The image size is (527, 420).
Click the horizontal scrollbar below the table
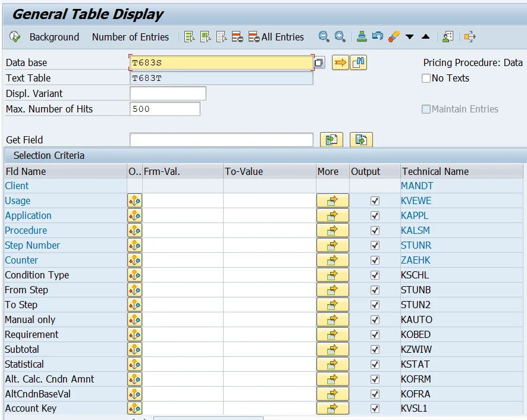208,418
